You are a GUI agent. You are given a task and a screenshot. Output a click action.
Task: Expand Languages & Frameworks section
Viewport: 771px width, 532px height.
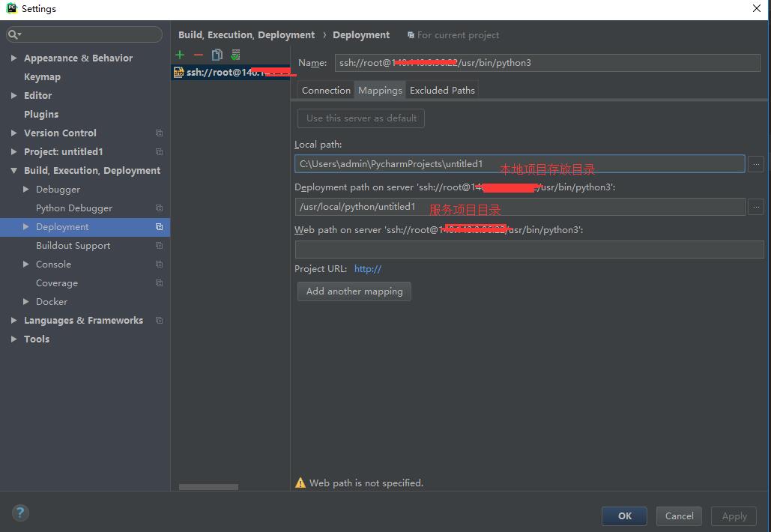[13, 320]
